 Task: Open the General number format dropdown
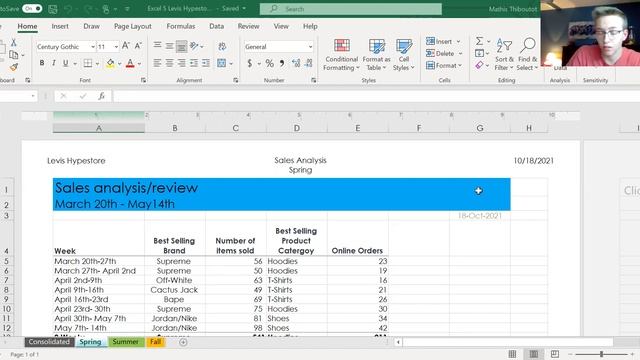(x=310, y=47)
